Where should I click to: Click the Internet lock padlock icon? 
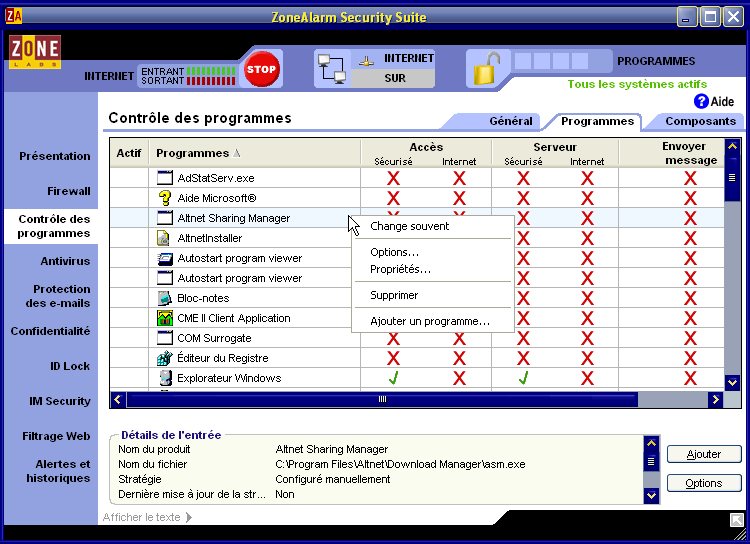tap(486, 69)
